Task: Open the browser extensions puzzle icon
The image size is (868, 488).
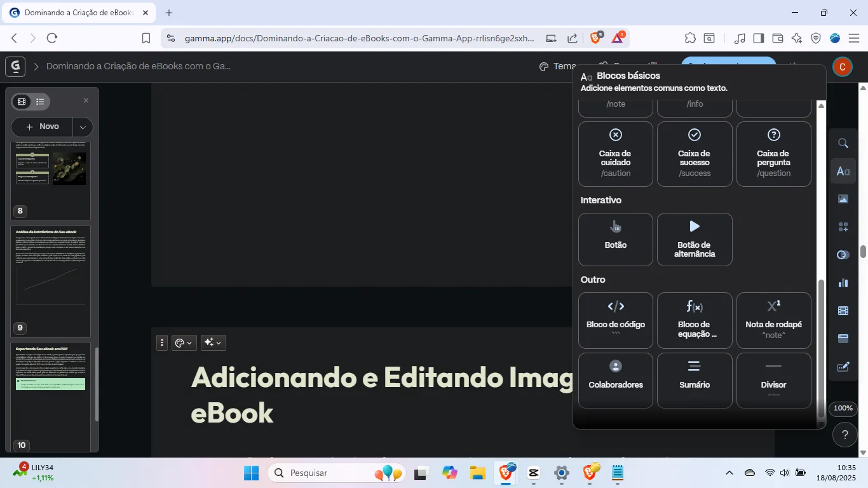Action: click(690, 38)
